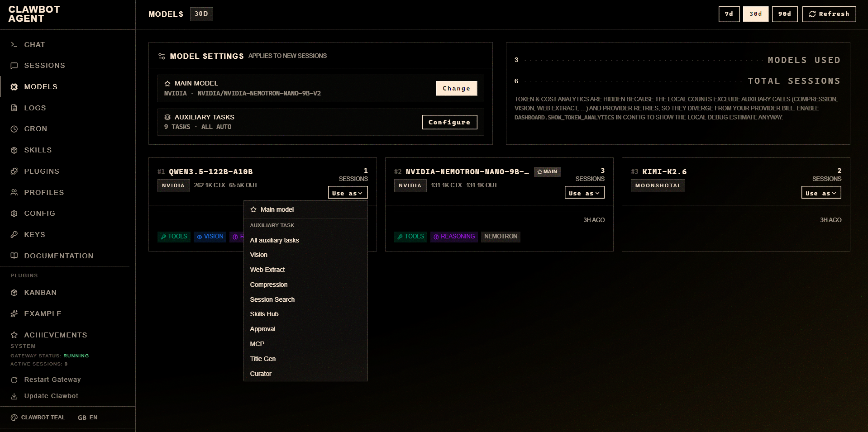Click the Models chip icon in sidebar

click(14, 87)
